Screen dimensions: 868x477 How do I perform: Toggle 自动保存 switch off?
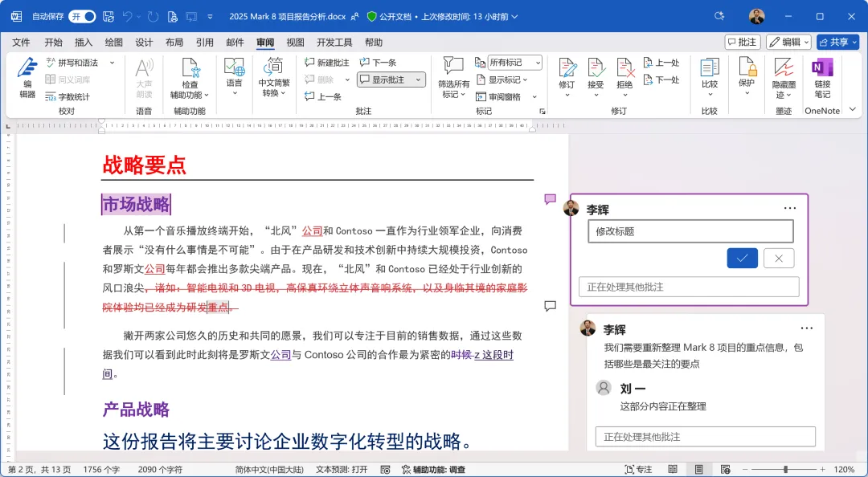[82, 17]
